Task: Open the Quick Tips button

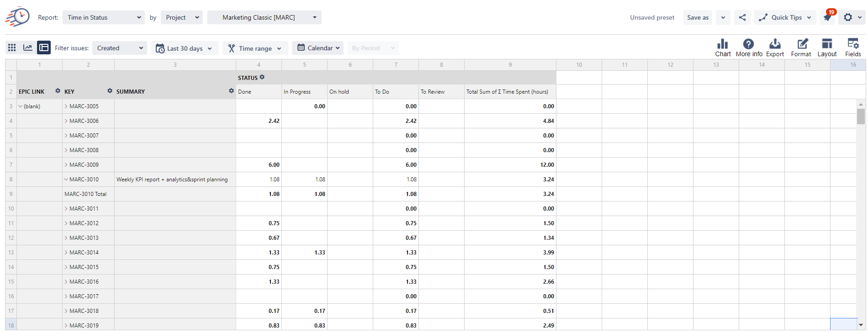Action: 785,17
